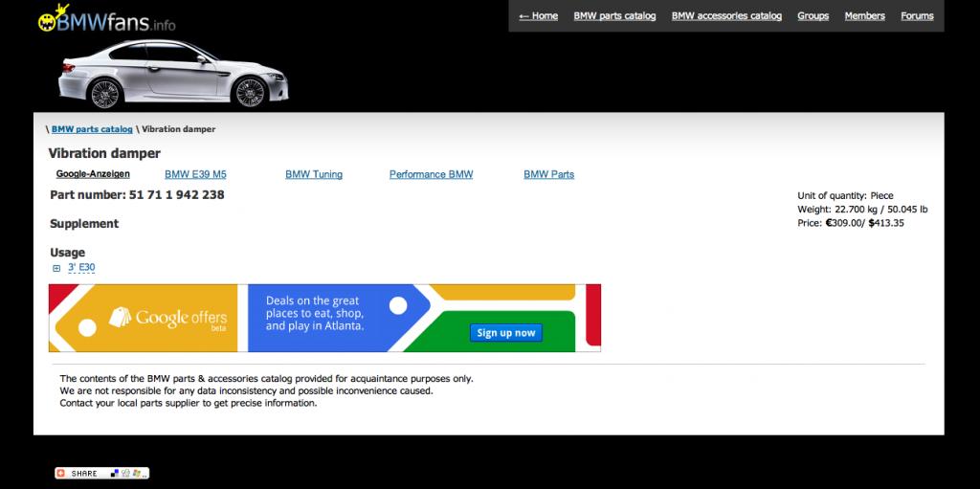Select the part number 51 71 1 942 238
The width and height of the screenshot is (980, 489).
tap(176, 194)
